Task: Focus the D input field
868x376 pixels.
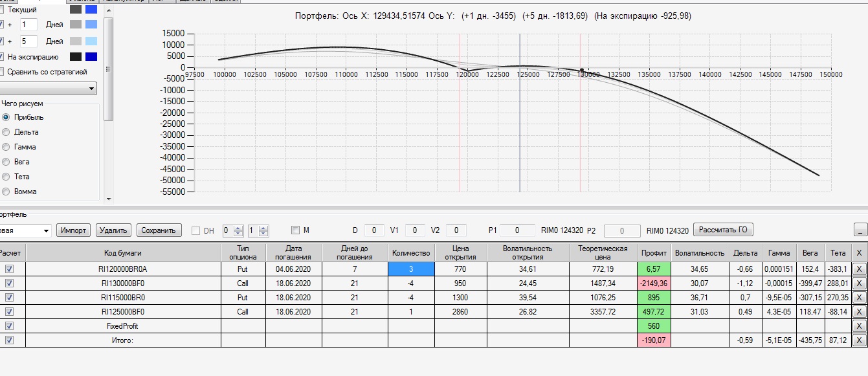Action: [374, 230]
